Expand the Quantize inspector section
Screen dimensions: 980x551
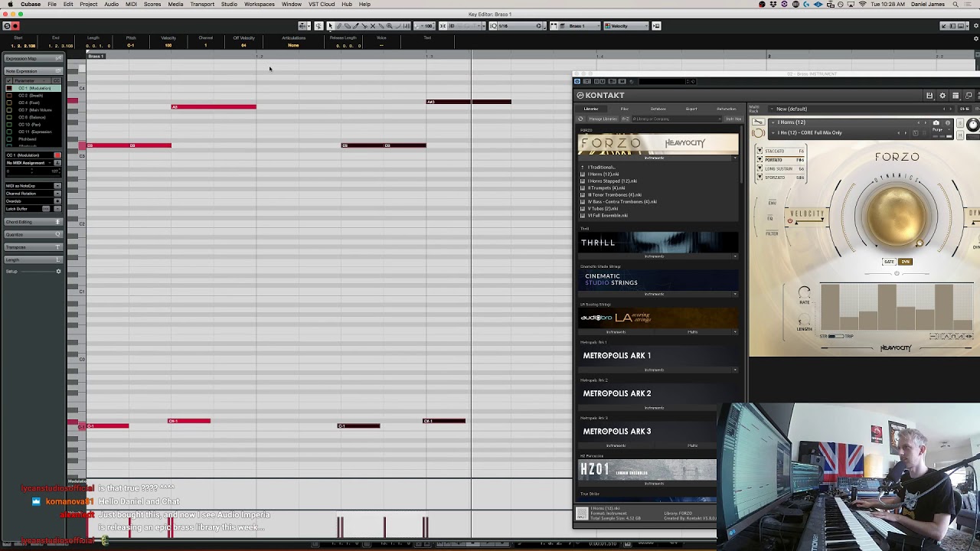(x=34, y=235)
